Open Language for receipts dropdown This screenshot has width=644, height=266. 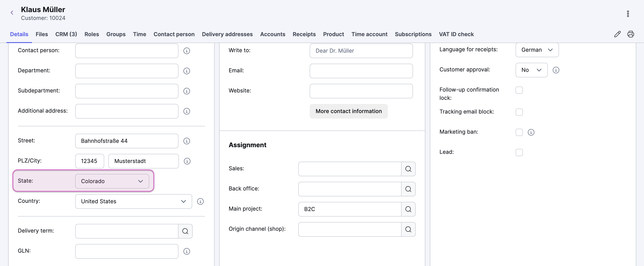537,50
